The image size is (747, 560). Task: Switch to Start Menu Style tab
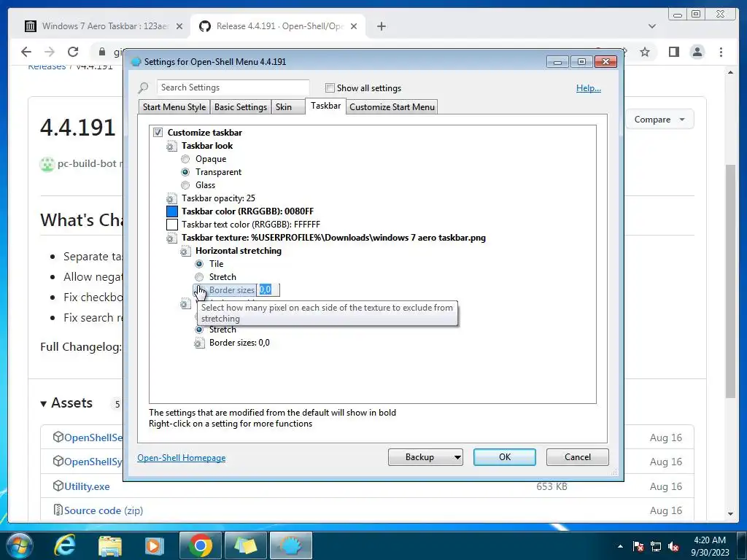tap(174, 107)
